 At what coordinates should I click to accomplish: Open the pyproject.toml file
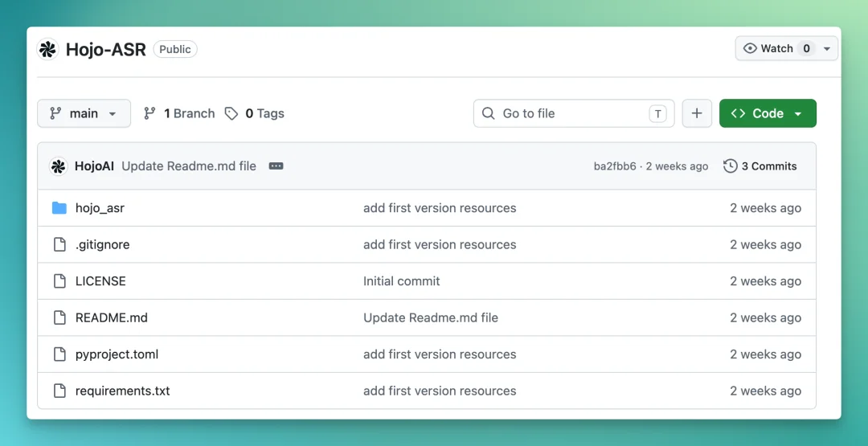pos(117,354)
